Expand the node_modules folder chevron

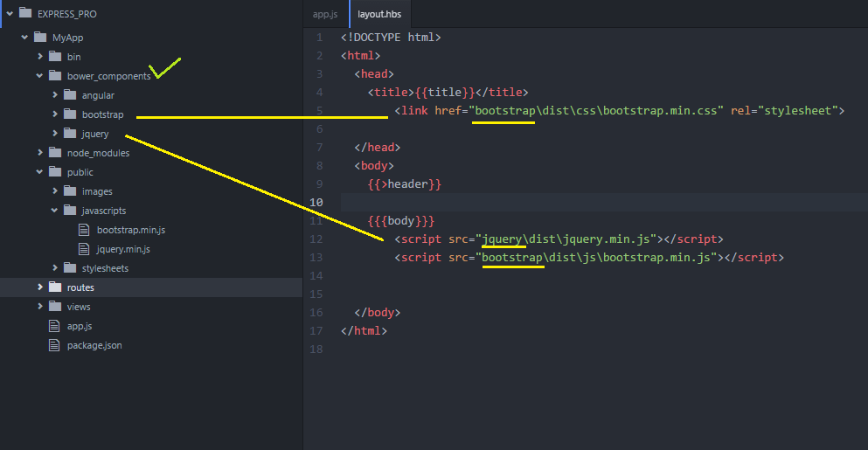pyautogui.click(x=40, y=152)
